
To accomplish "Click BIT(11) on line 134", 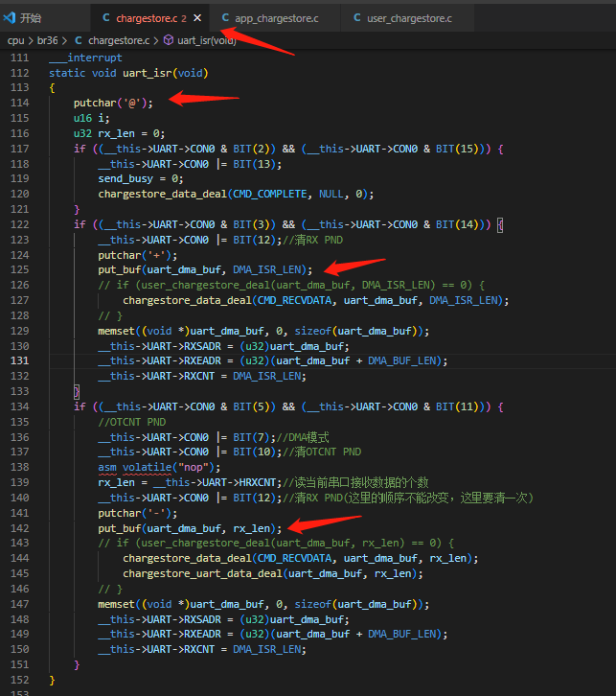I will point(457,407).
